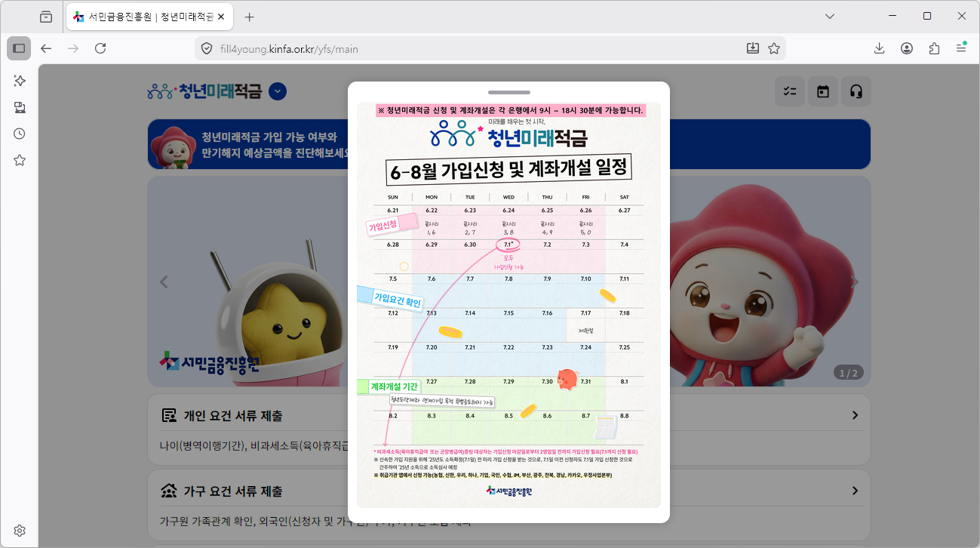This screenshot has height=548, width=980.
Task: Show synced tabs in sidebar
Action: pyautogui.click(x=20, y=107)
